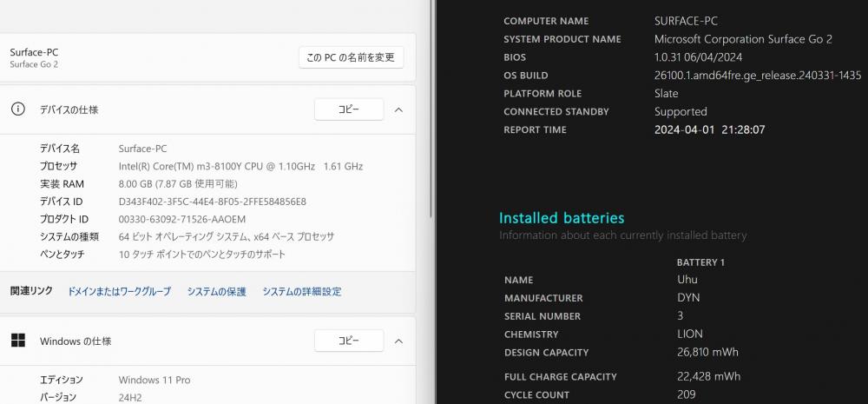
Task: Select FULL CHARGE CAPACITY value 22,428 mWh
Action: [x=708, y=377]
